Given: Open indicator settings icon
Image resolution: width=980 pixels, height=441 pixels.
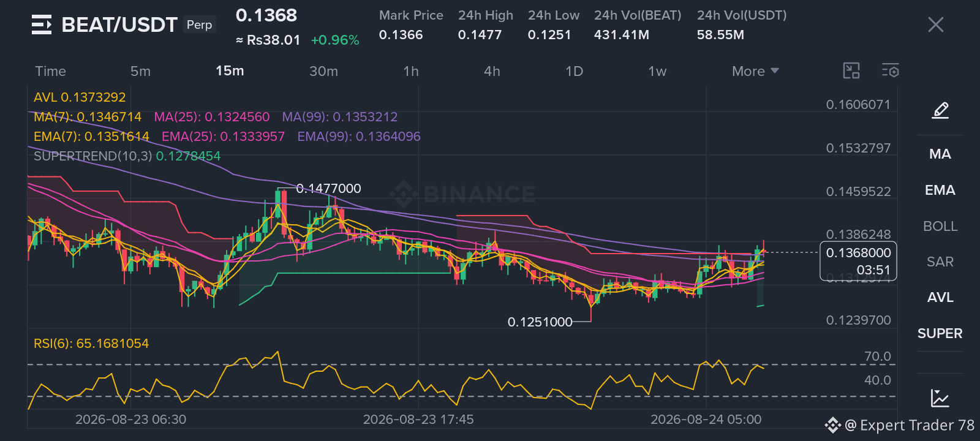Looking at the screenshot, I should point(891,70).
